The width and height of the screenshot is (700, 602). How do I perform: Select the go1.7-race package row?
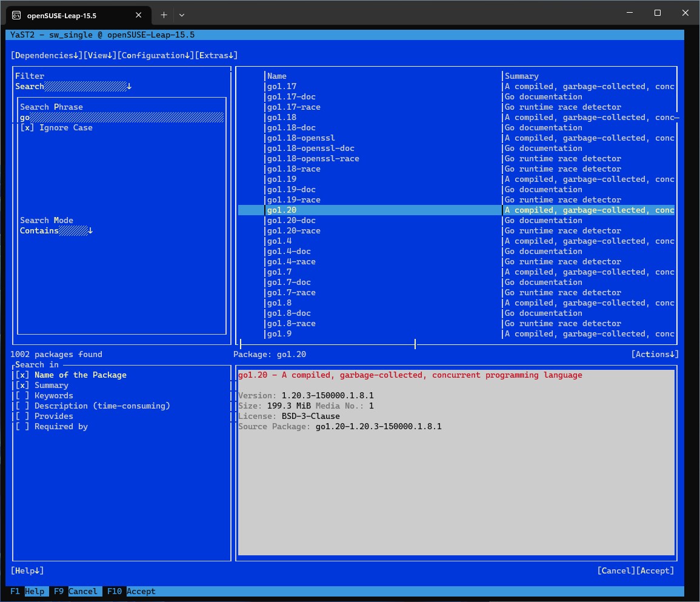pos(456,293)
